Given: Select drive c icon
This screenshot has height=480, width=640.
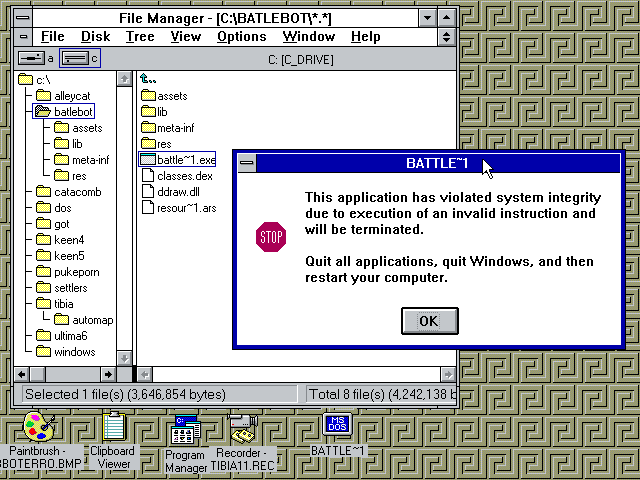Looking at the screenshot, I should (x=75, y=59).
